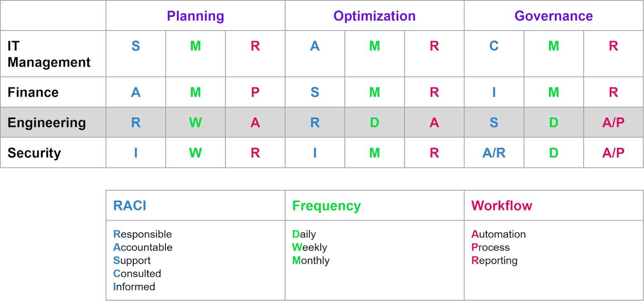Click the Frequency legend heading

(327, 206)
